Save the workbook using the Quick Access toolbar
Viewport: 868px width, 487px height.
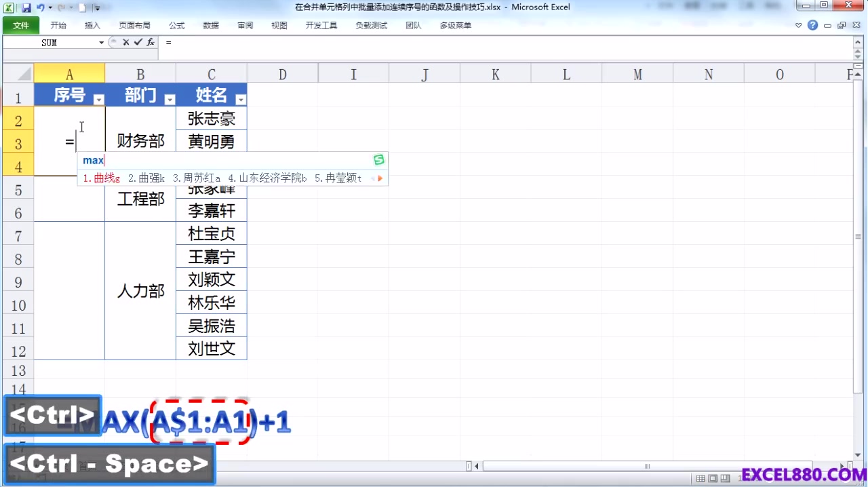coord(26,7)
